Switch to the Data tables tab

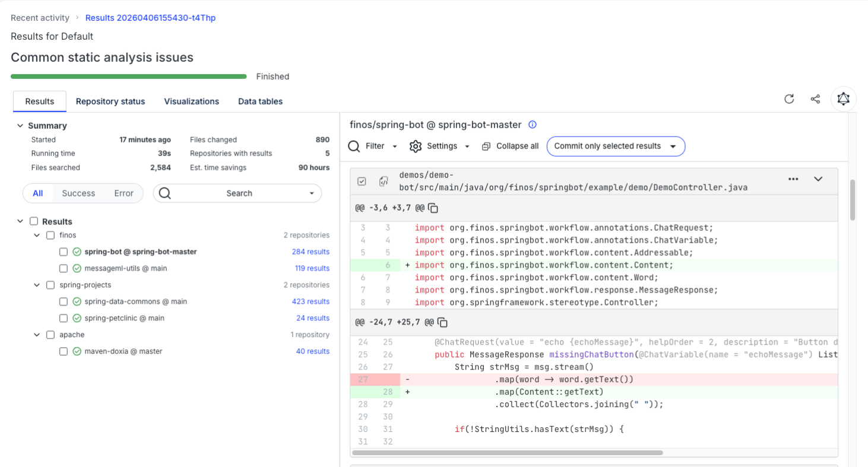261,101
